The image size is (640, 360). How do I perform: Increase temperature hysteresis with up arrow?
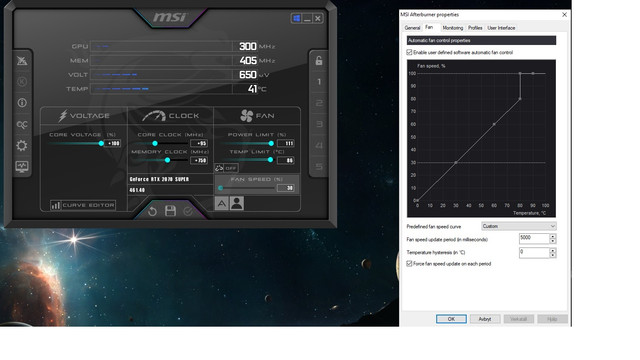tap(553, 250)
